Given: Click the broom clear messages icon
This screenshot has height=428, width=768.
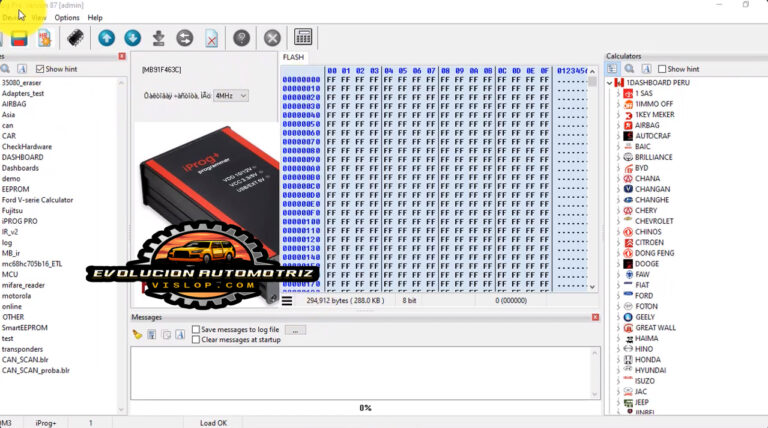Looking at the screenshot, I should point(138,334).
